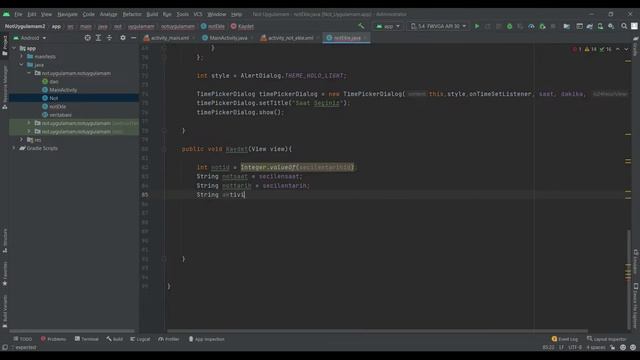Click Sync Project with Gradle Files icon
Image resolution: width=640 pixels, height=360 pixels.
click(590, 26)
